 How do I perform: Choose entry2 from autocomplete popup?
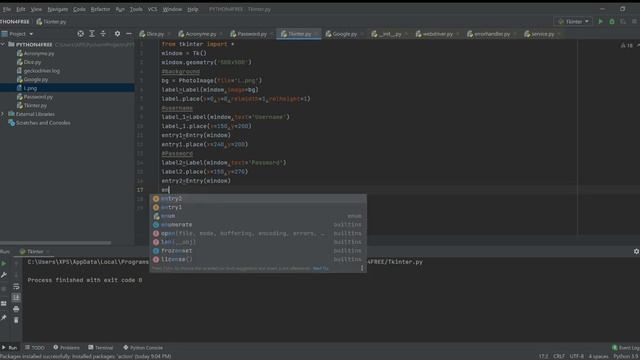pos(258,198)
